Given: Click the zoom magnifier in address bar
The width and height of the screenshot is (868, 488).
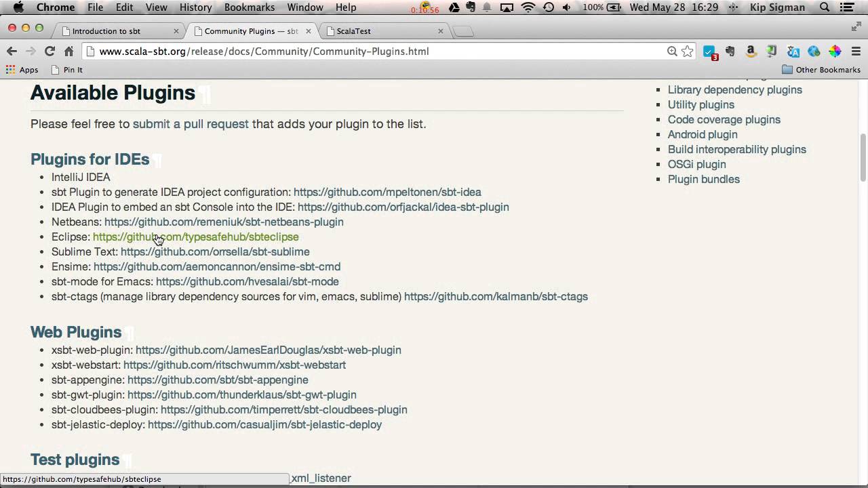Looking at the screenshot, I should pyautogui.click(x=672, y=52).
